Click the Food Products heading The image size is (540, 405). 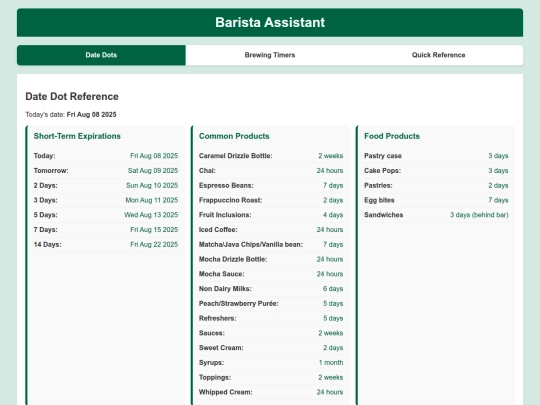tap(392, 136)
